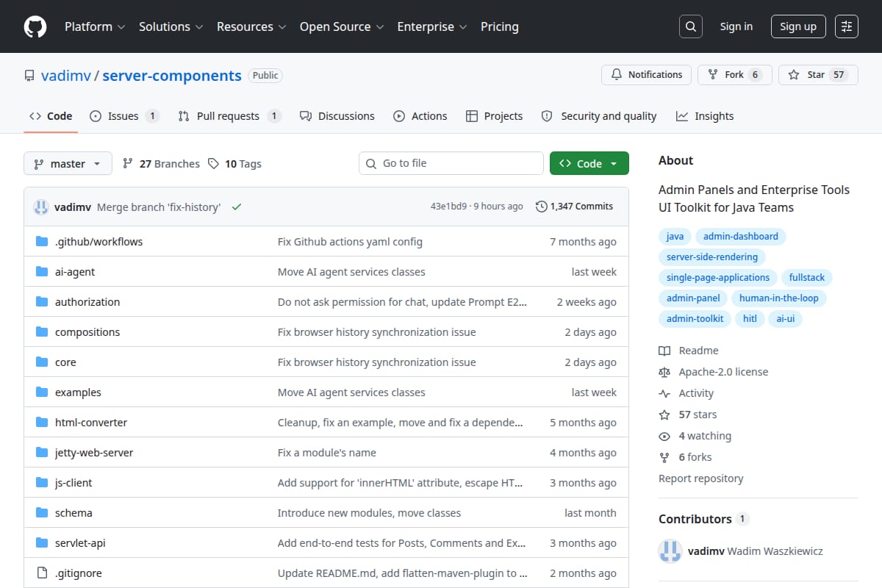Switch to the Projects tab
The width and height of the screenshot is (882, 588).
coord(494,116)
